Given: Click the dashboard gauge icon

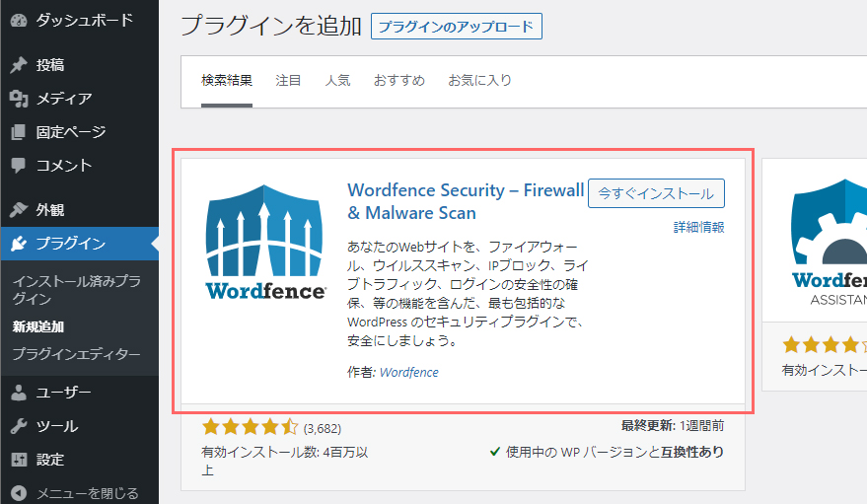Looking at the screenshot, I should click(x=19, y=21).
